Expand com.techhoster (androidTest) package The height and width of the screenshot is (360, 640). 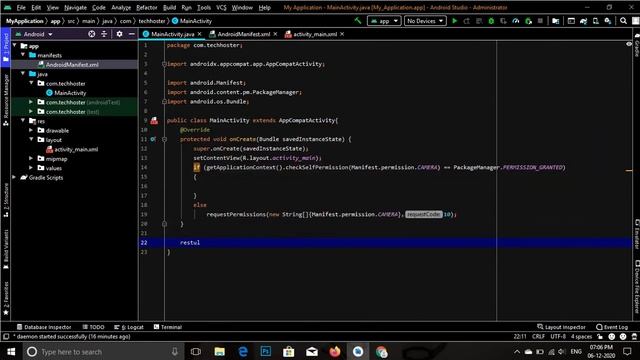31,102
